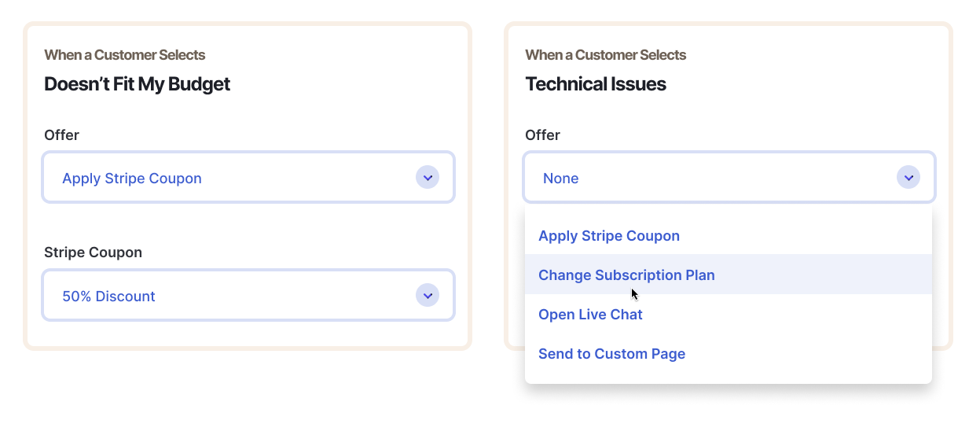Image resolution: width=980 pixels, height=435 pixels.
Task: Click the Apply Stripe Coupon text in the left Offer field
Action: pyautogui.click(x=132, y=179)
